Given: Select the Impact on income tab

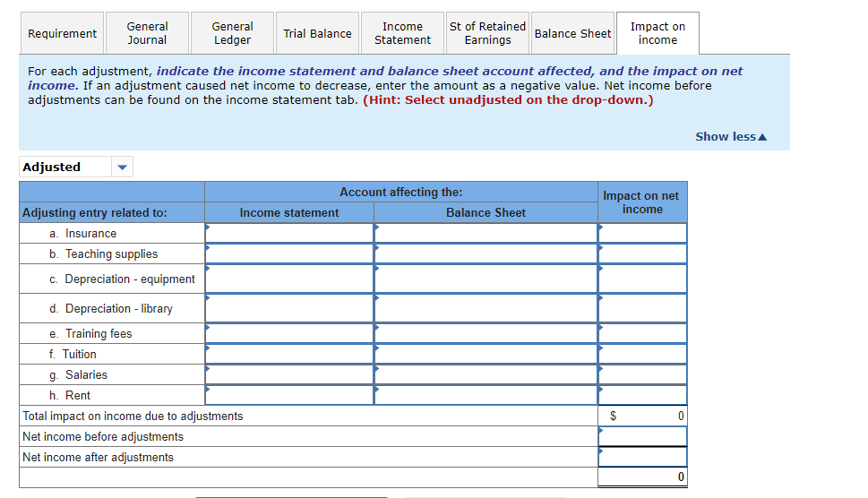Looking at the screenshot, I should click(x=657, y=33).
